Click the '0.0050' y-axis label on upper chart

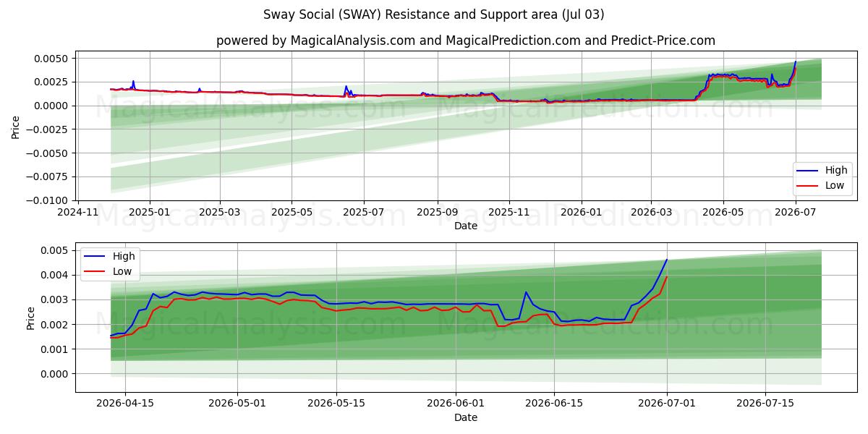(52, 59)
